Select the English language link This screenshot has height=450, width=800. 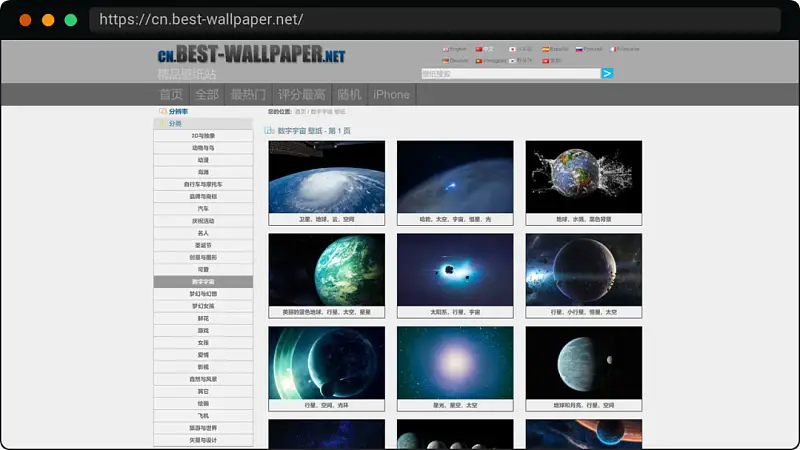click(458, 49)
